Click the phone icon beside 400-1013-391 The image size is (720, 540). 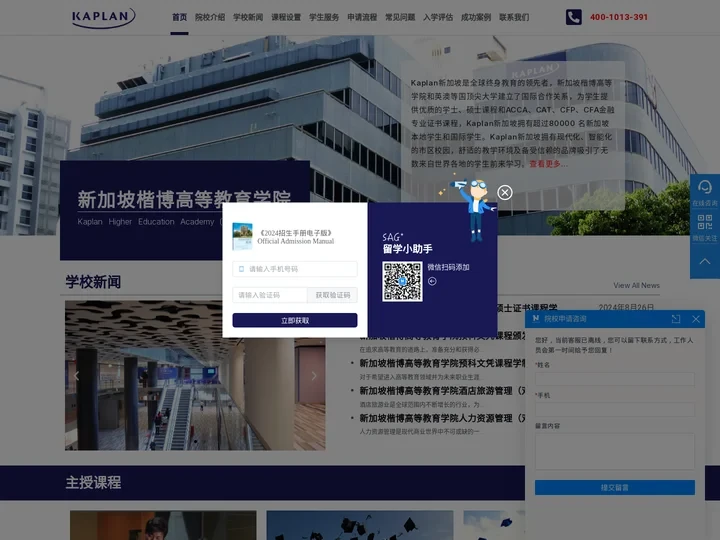pos(574,17)
